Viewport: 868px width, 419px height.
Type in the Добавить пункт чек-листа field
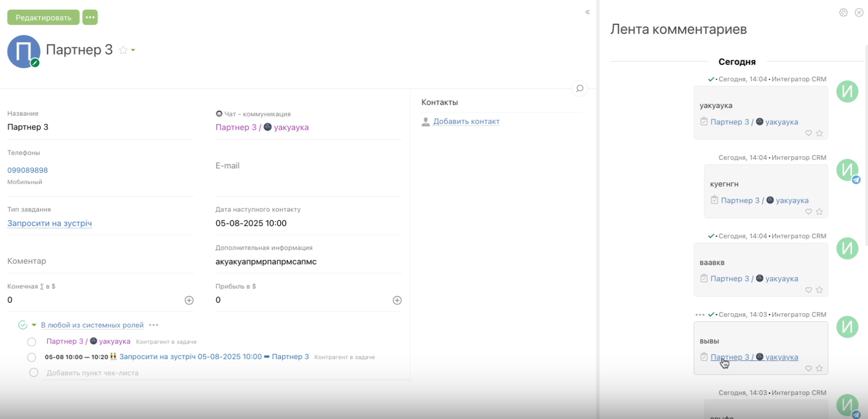tap(92, 373)
